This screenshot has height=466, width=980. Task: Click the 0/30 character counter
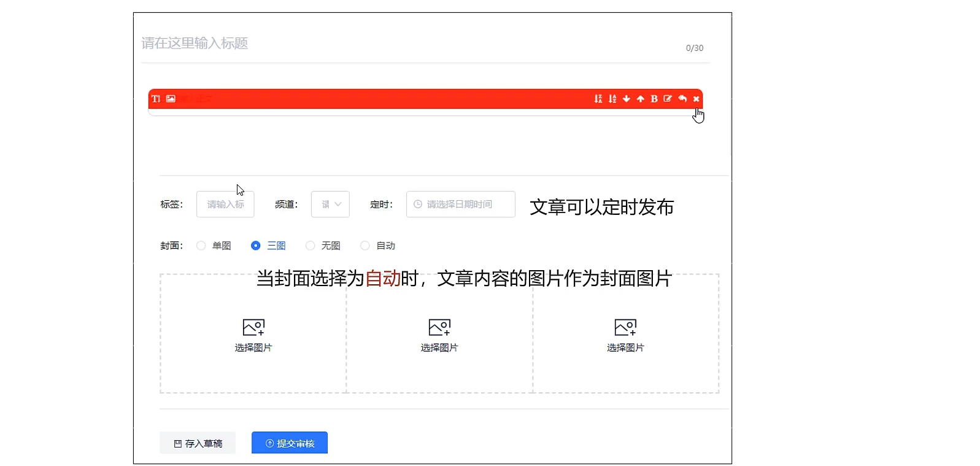point(695,48)
